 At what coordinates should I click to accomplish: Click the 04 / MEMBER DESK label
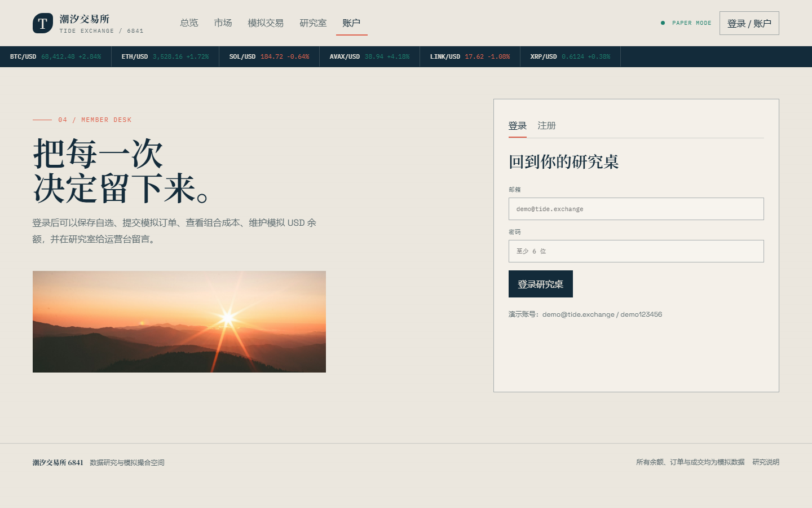(95, 120)
